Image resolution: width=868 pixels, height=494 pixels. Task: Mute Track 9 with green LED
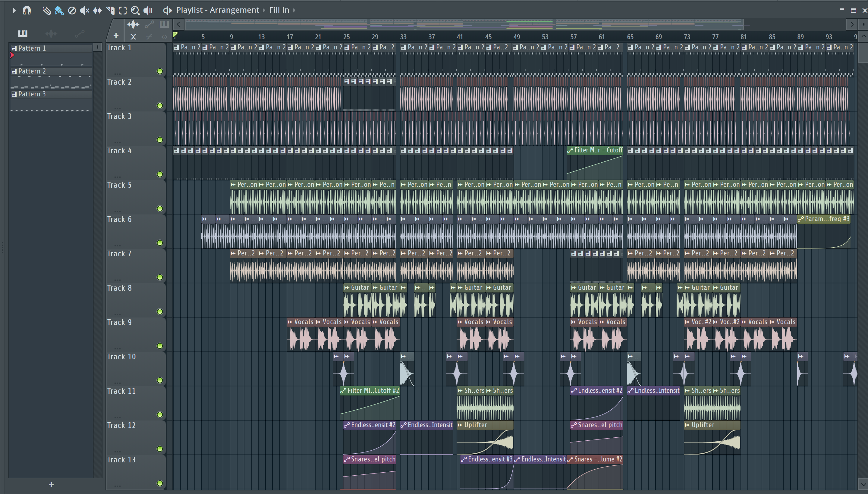(x=160, y=346)
